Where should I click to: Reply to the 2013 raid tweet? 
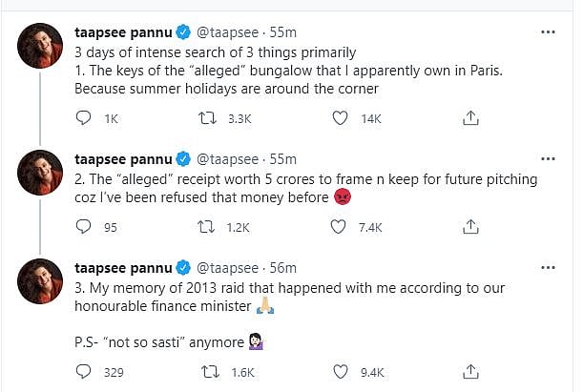pyautogui.click(x=83, y=372)
